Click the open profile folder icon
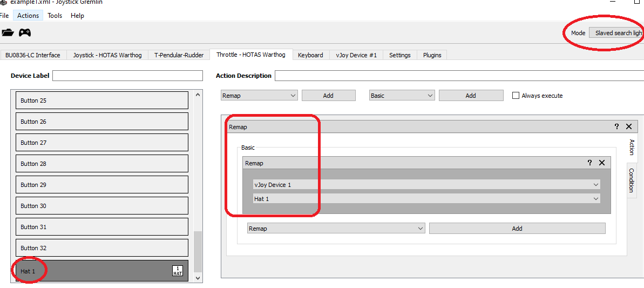This screenshot has width=644, height=288. point(8,32)
